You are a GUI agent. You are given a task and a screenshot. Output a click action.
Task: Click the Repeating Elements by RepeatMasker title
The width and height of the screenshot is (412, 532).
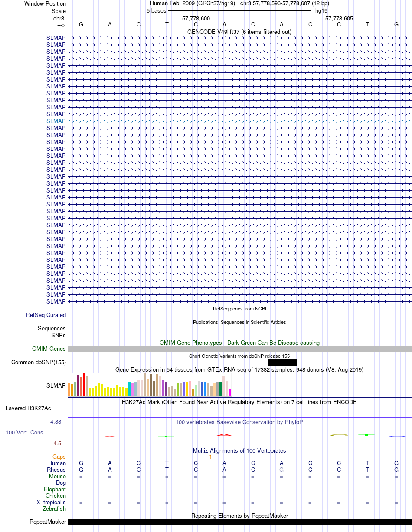coord(239,516)
